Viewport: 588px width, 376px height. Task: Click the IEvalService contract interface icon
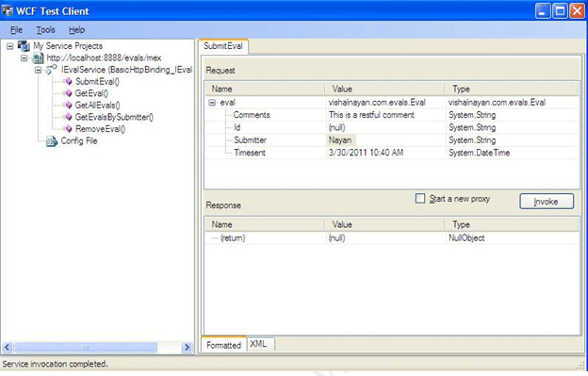click(x=52, y=70)
